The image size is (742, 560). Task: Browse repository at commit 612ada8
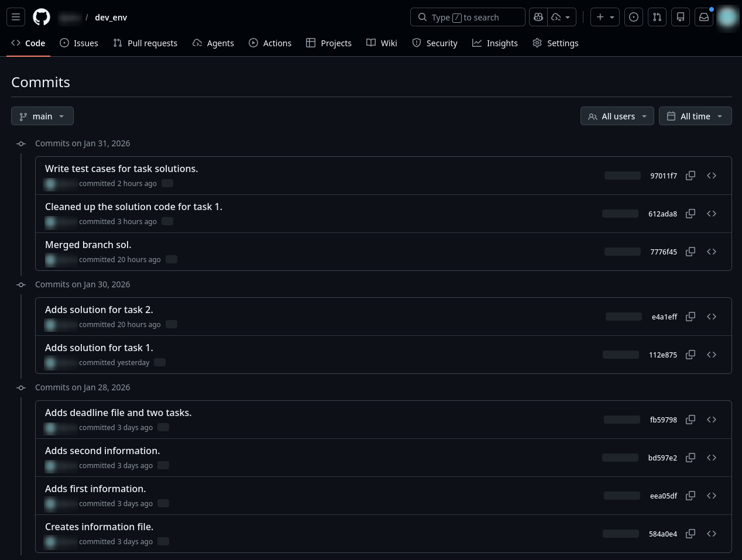pyautogui.click(x=712, y=214)
